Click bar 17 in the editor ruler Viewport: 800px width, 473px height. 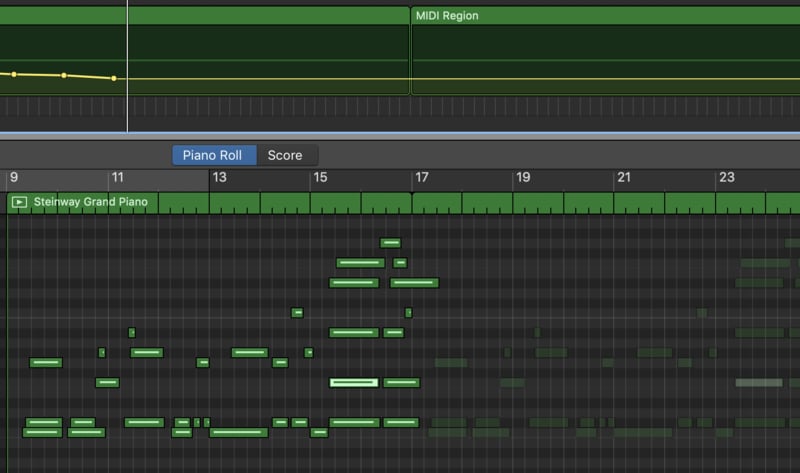pos(422,178)
